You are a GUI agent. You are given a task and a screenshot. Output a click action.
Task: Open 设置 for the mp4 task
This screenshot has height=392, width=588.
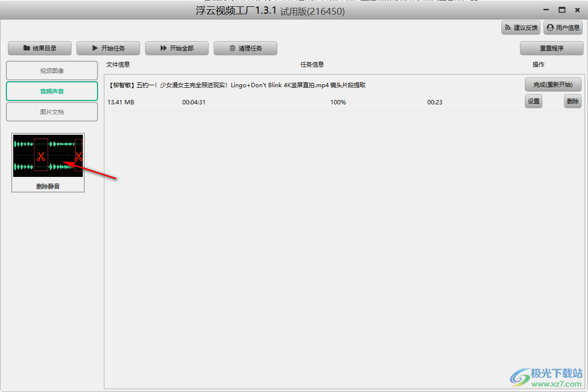(x=534, y=101)
